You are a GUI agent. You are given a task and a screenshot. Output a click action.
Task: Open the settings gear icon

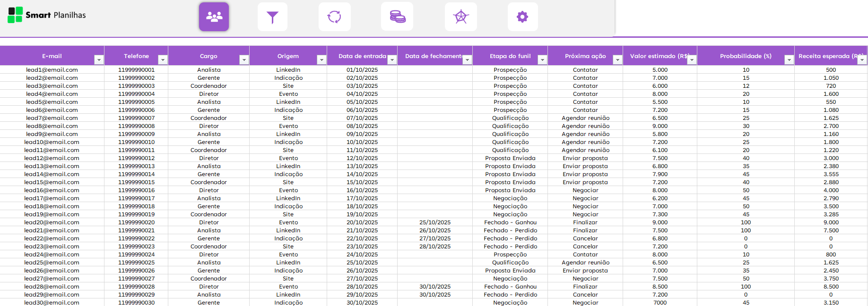(x=522, y=17)
